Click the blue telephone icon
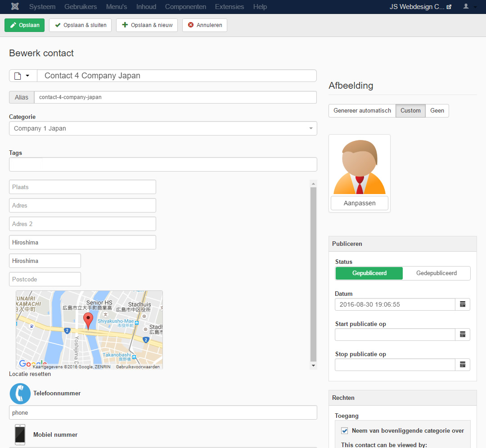The width and height of the screenshot is (486, 448). (x=20, y=394)
